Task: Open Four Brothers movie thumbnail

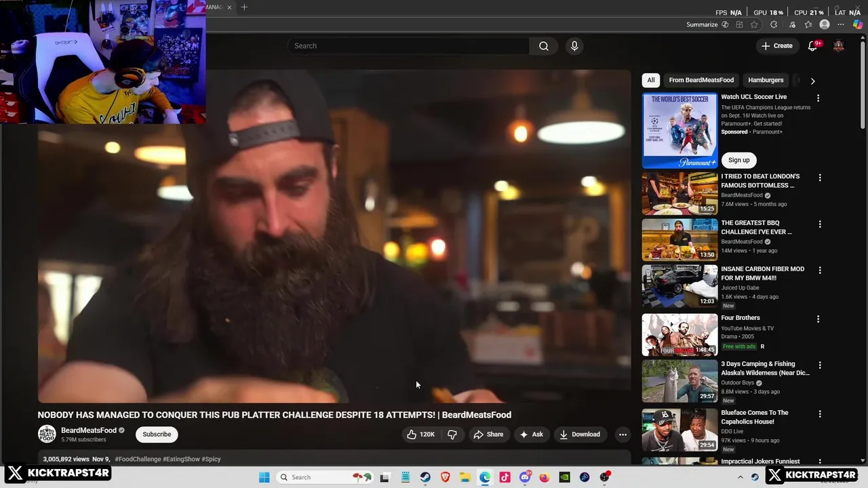Action: (x=679, y=334)
